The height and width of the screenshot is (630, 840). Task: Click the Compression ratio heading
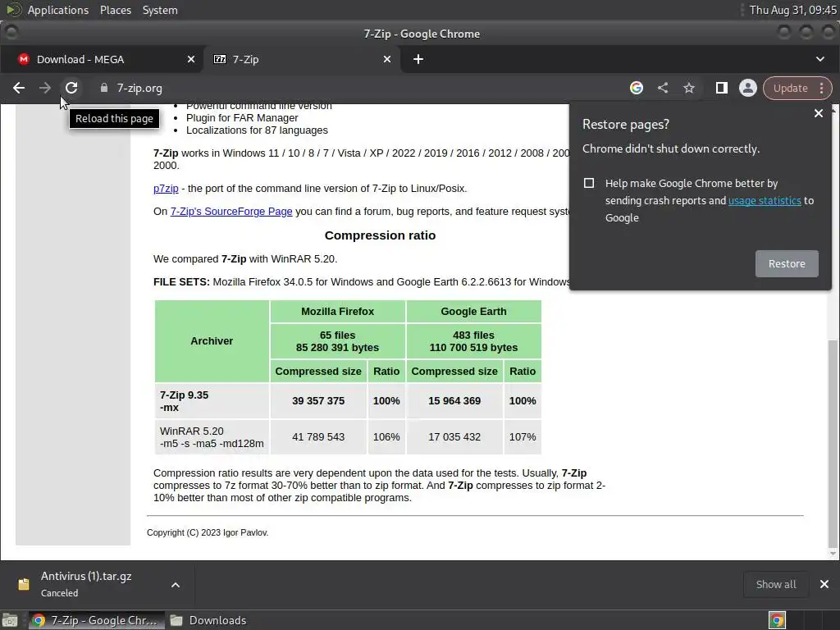coord(380,235)
